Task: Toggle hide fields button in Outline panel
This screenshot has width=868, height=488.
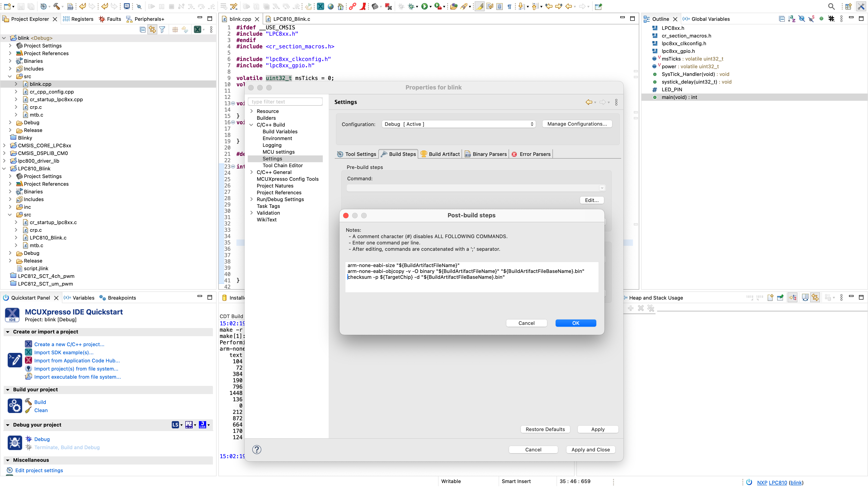Action: (x=802, y=19)
